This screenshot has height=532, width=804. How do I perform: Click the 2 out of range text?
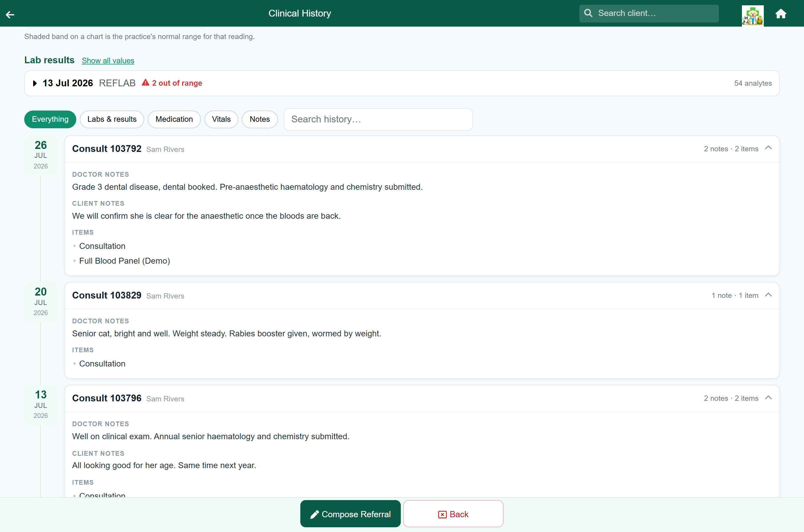177,83
